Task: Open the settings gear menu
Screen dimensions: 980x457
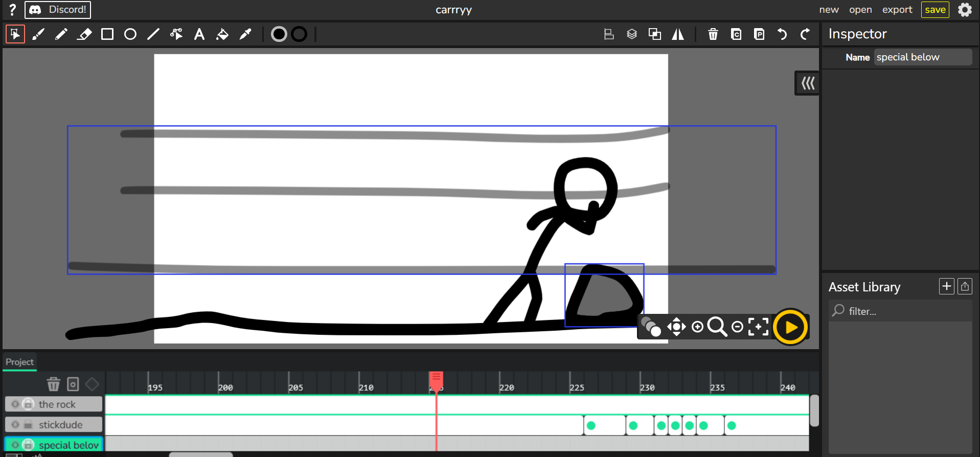Action: 965,10
